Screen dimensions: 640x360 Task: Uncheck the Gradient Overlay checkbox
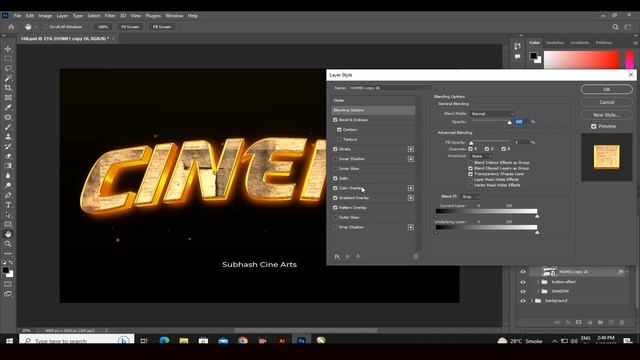[335, 198]
